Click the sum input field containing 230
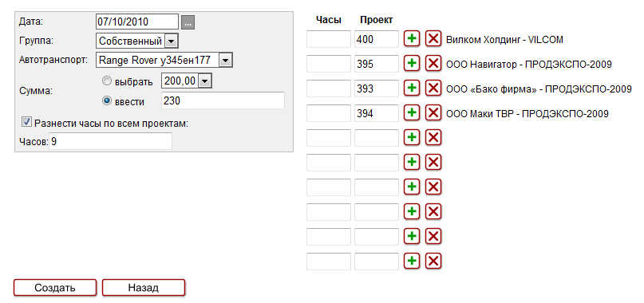The width and height of the screenshot is (644, 303). [223, 100]
